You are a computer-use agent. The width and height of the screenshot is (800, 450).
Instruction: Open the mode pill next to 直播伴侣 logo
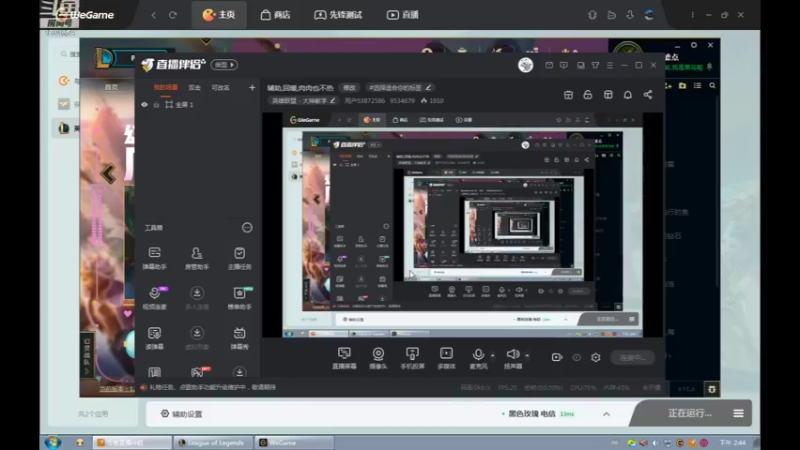[x=224, y=65]
